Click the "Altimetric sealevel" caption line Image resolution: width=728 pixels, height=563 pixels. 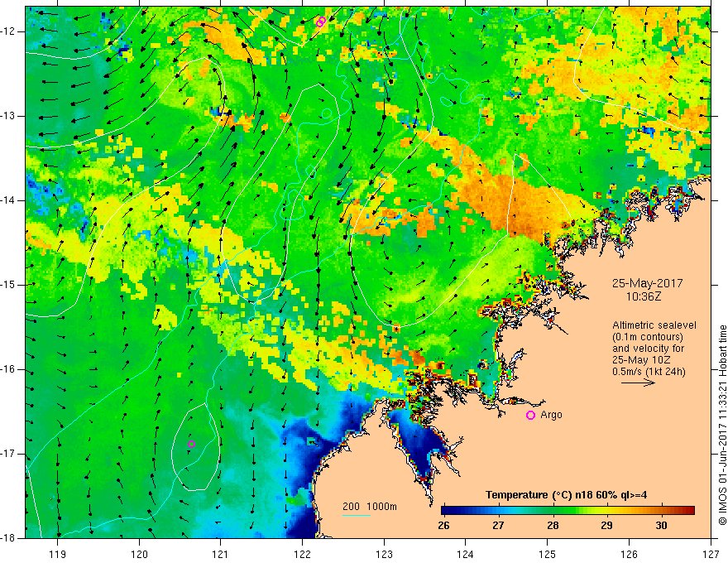(x=654, y=325)
